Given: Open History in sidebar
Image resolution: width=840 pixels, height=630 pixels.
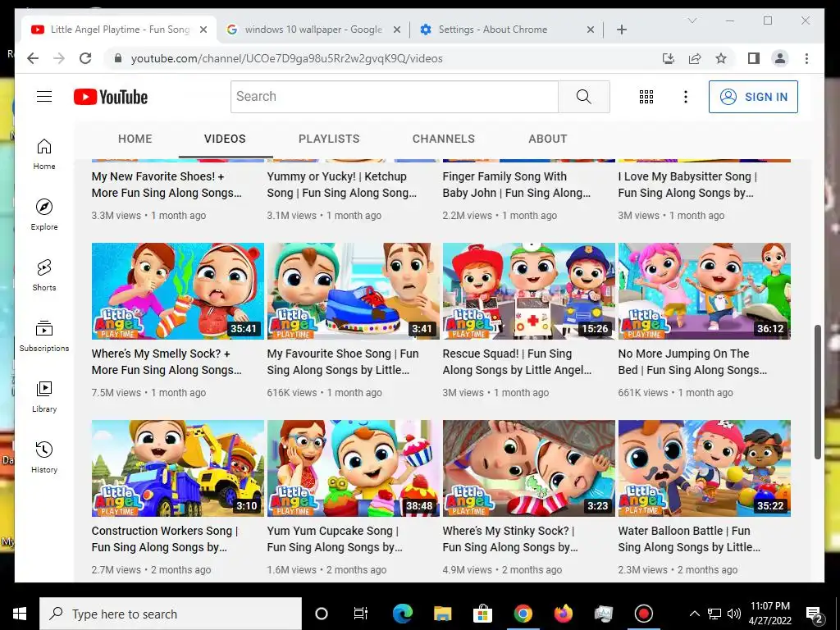Looking at the screenshot, I should [x=44, y=456].
